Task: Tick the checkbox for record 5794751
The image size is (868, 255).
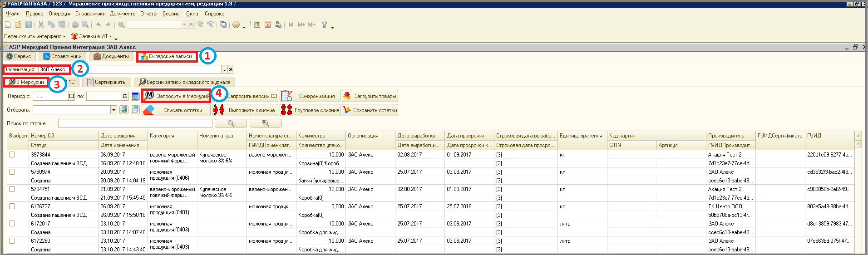Action: [12, 189]
